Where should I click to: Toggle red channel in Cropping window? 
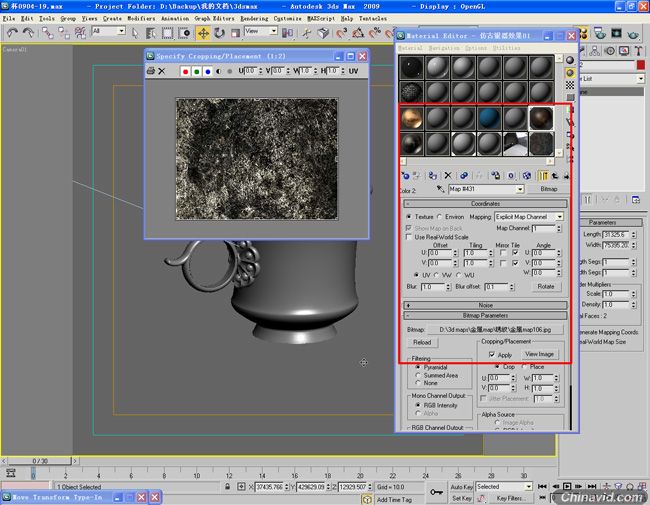(x=185, y=71)
